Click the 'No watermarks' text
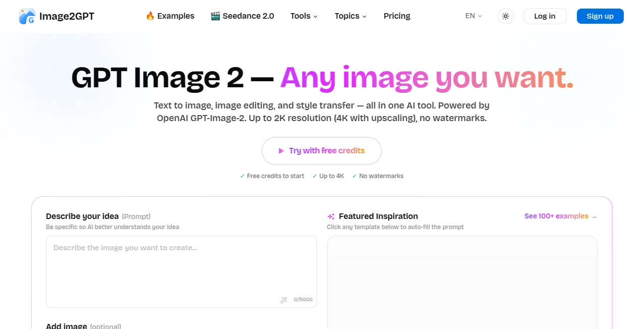 [382, 176]
